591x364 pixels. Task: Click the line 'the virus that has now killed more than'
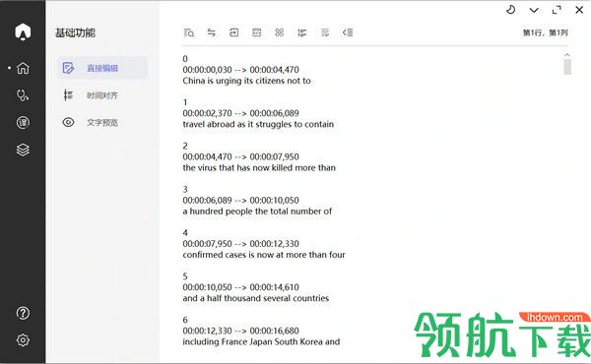259,167
